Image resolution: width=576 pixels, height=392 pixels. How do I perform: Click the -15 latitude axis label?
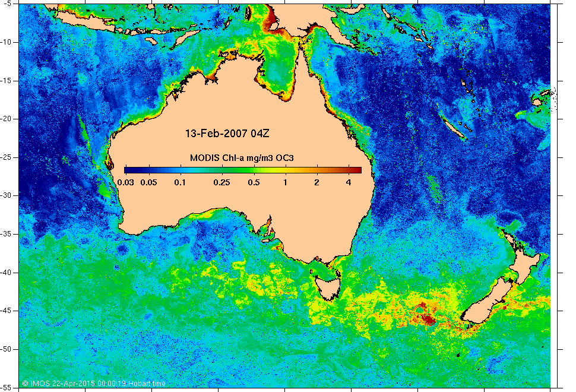point(7,81)
